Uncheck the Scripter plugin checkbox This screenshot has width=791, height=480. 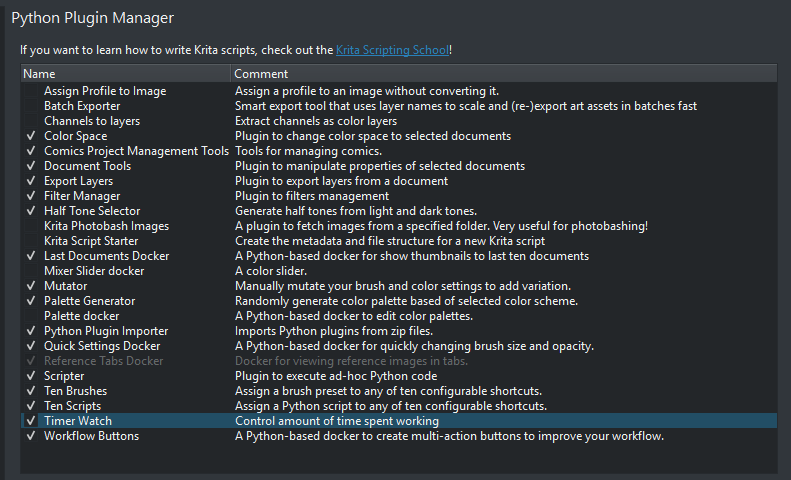click(31, 376)
